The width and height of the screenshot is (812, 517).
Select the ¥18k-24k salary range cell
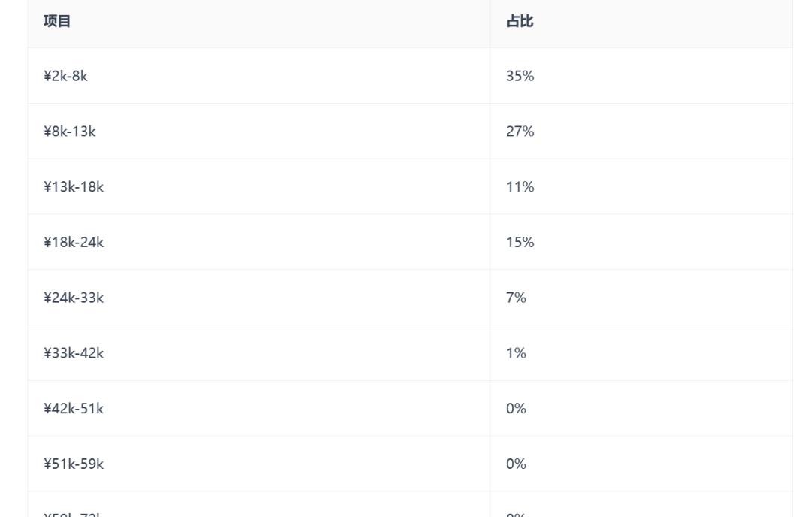[x=73, y=242]
